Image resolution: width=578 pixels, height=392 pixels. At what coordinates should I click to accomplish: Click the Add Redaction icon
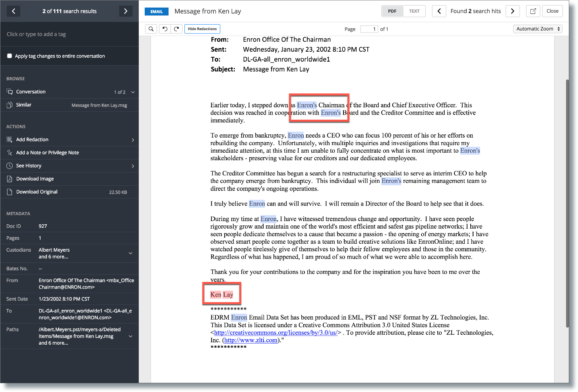pos(10,140)
